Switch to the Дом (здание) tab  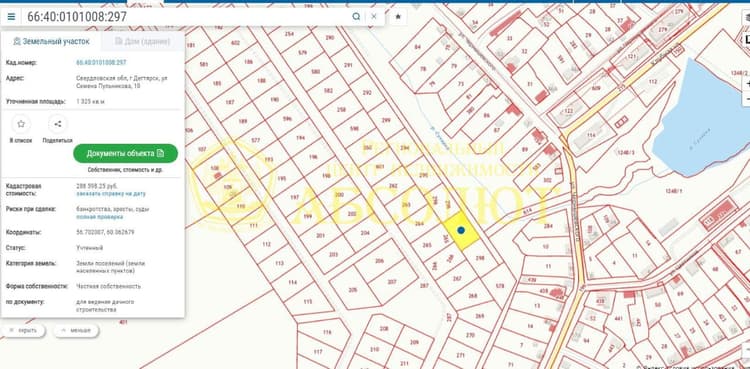pyautogui.click(x=142, y=42)
